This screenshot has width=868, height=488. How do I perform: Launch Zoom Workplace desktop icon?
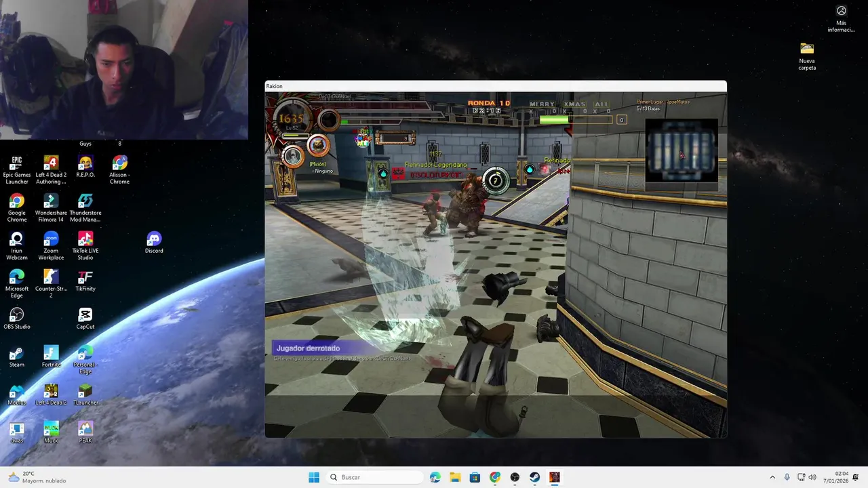point(51,246)
